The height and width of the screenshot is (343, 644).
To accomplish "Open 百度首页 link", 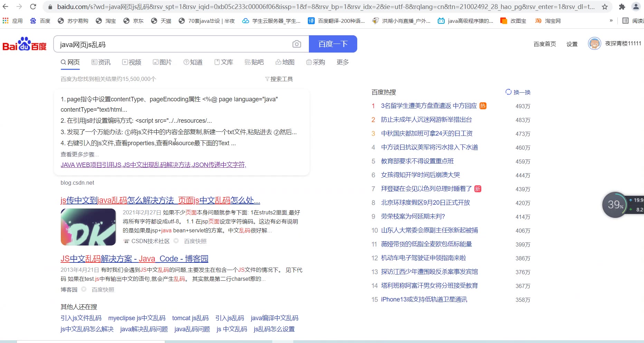I will [x=545, y=44].
